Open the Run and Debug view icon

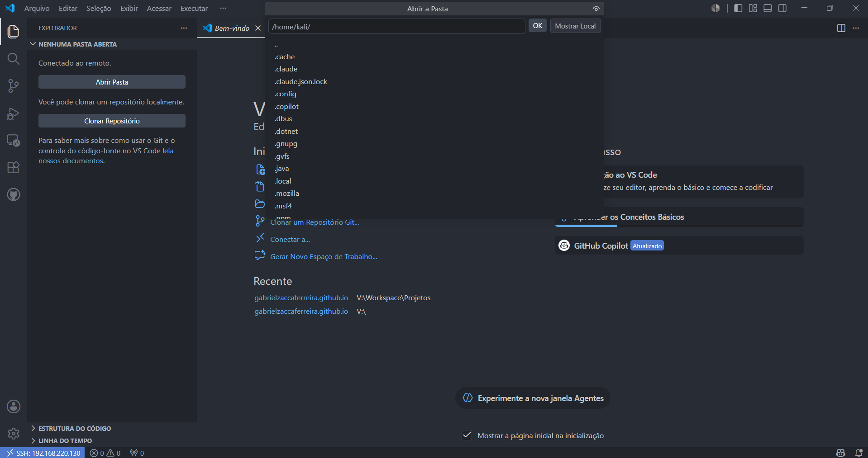tap(14, 113)
